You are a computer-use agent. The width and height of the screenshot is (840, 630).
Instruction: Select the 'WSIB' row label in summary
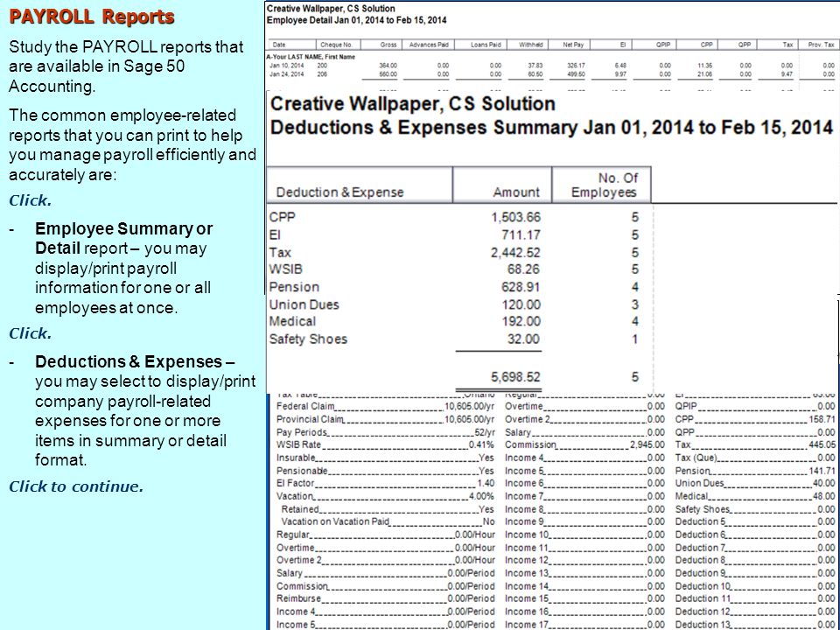pos(285,269)
